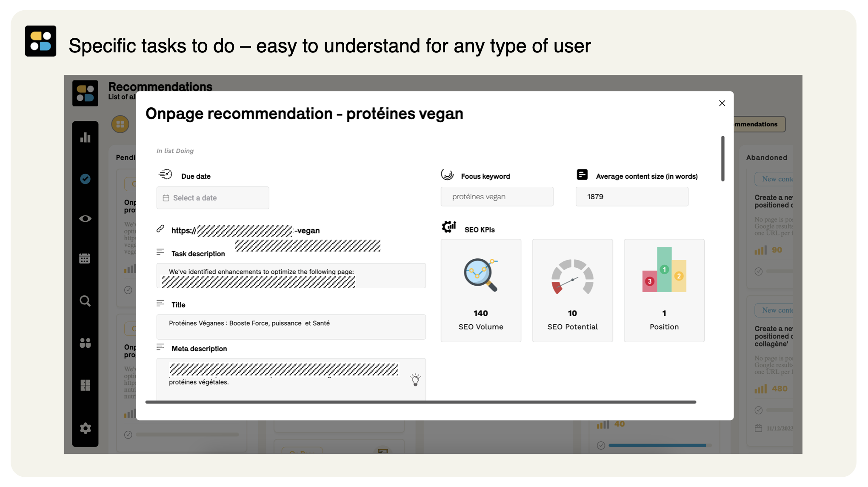
Task: Click the Focus keyword swirl icon
Action: click(446, 174)
